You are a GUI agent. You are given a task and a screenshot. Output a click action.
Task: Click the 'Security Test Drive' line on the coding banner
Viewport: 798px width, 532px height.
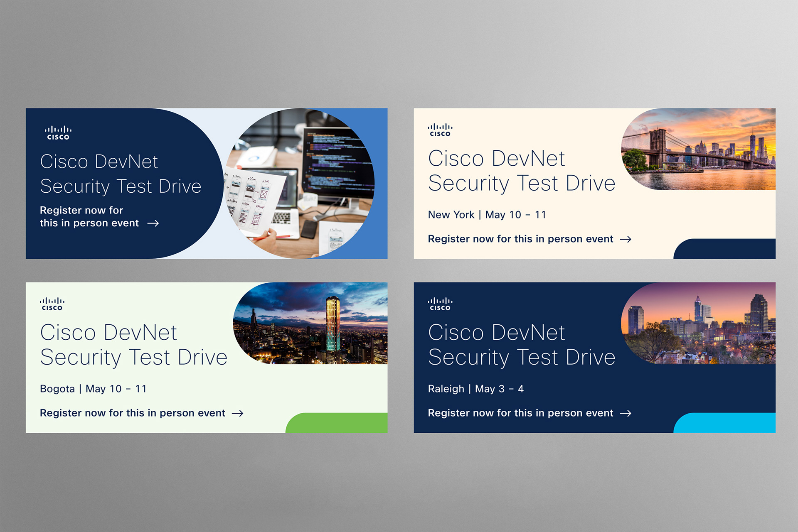click(121, 186)
